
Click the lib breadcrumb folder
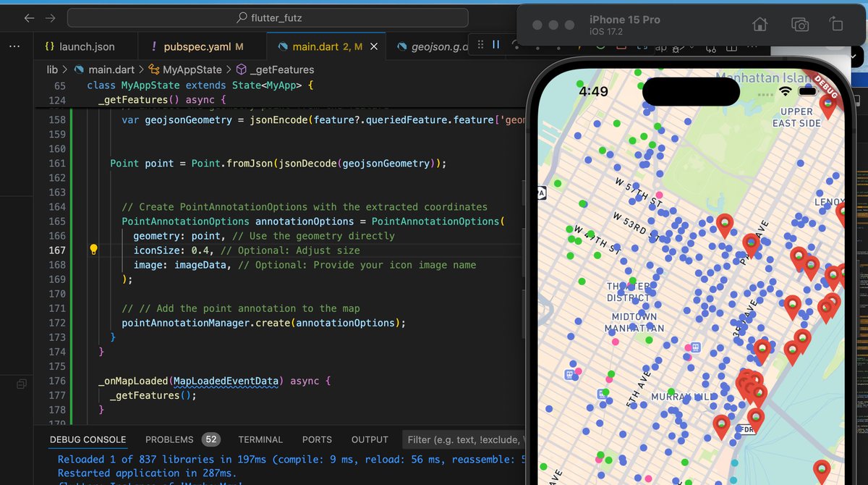click(52, 70)
